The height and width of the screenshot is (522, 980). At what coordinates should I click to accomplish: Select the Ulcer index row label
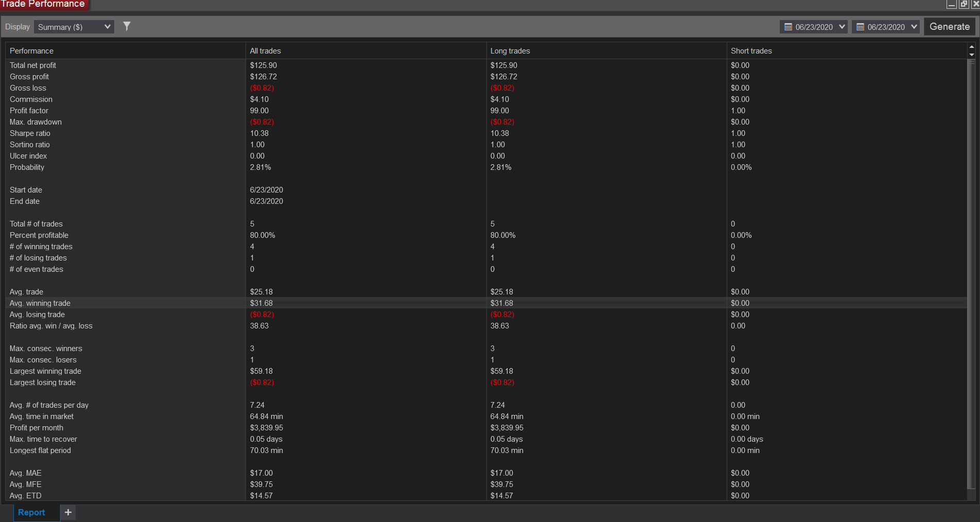(x=28, y=156)
